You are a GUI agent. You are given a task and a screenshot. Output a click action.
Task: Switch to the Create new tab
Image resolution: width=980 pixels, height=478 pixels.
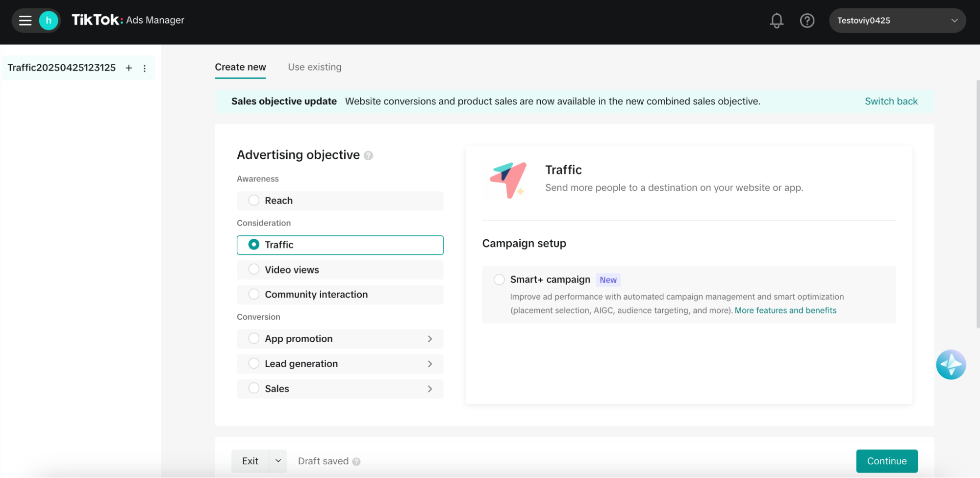coord(240,67)
